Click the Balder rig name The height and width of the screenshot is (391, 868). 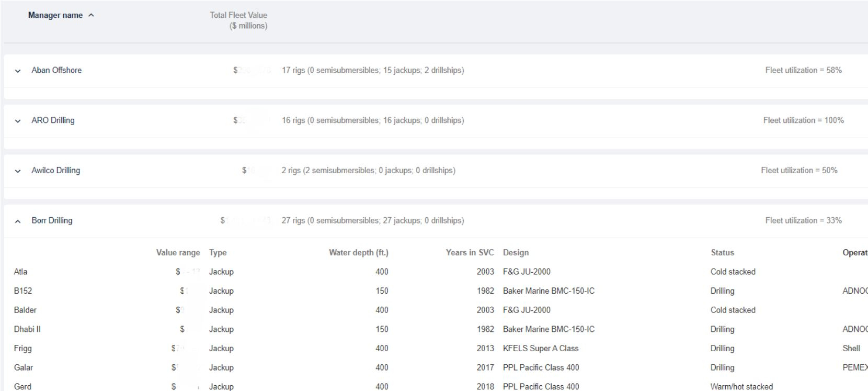coord(25,310)
